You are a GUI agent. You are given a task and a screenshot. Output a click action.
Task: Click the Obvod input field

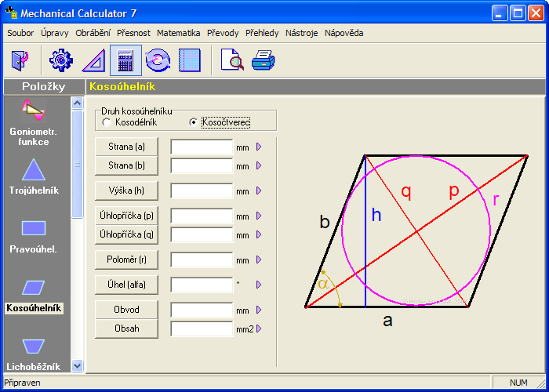(x=202, y=310)
